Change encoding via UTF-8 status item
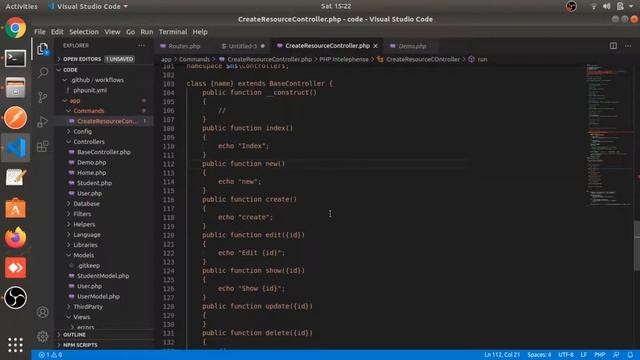640x360 pixels. [x=566, y=355]
